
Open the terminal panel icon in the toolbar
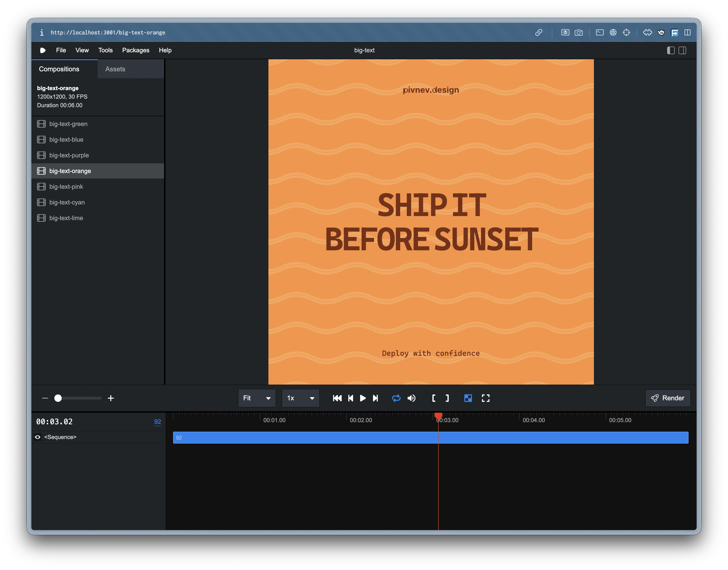coord(599,32)
